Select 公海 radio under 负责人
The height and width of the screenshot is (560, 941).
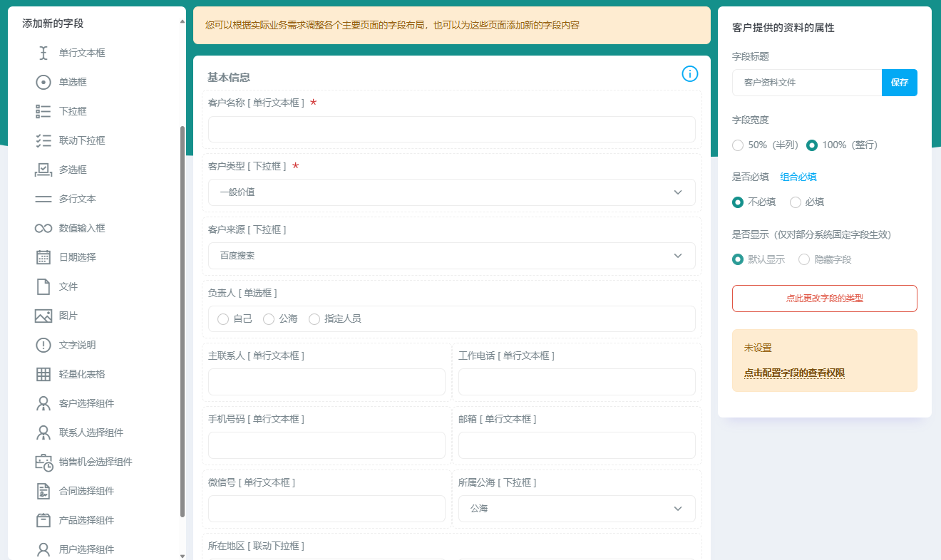269,319
